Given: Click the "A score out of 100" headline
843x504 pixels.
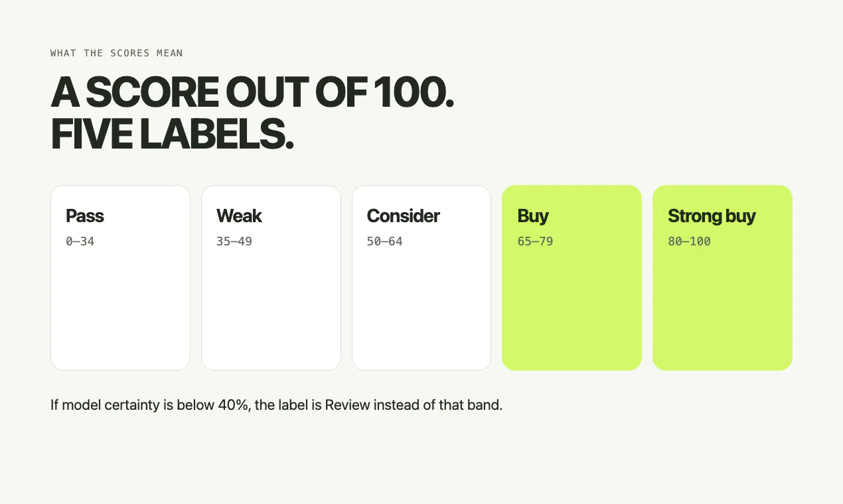Looking at the screenshot, I should 252,92.
